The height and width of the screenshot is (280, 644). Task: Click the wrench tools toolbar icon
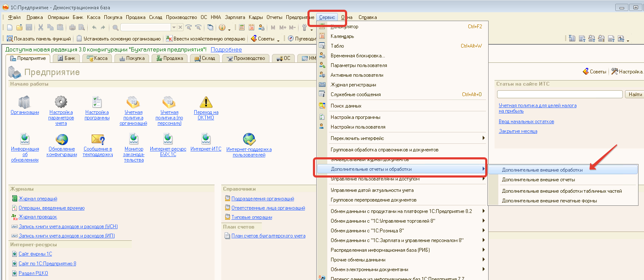pos(305,27)
